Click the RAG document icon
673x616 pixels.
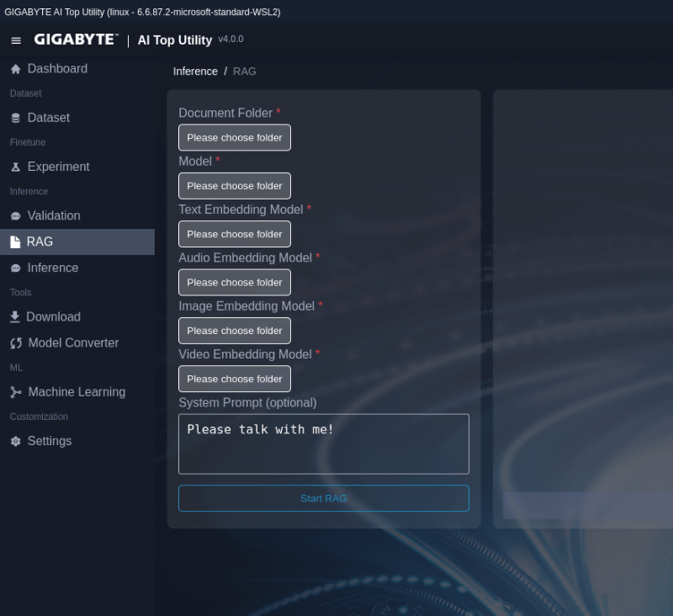point(15,242)
